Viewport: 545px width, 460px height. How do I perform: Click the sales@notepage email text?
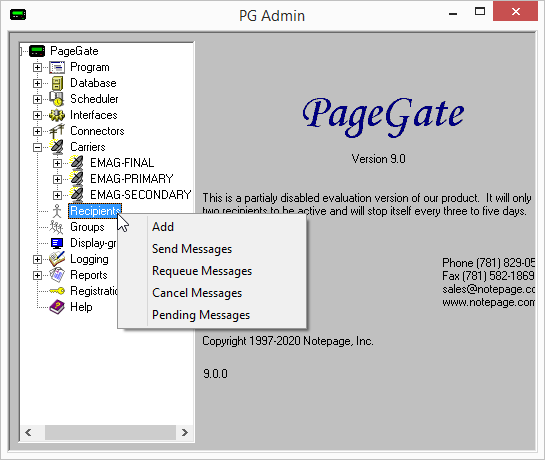tap(489, 289)
